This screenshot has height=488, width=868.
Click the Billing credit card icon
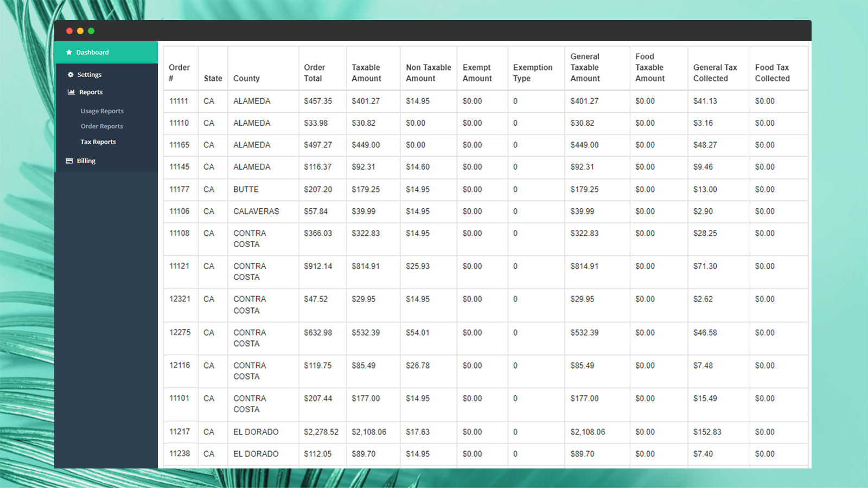click(69, 161)
